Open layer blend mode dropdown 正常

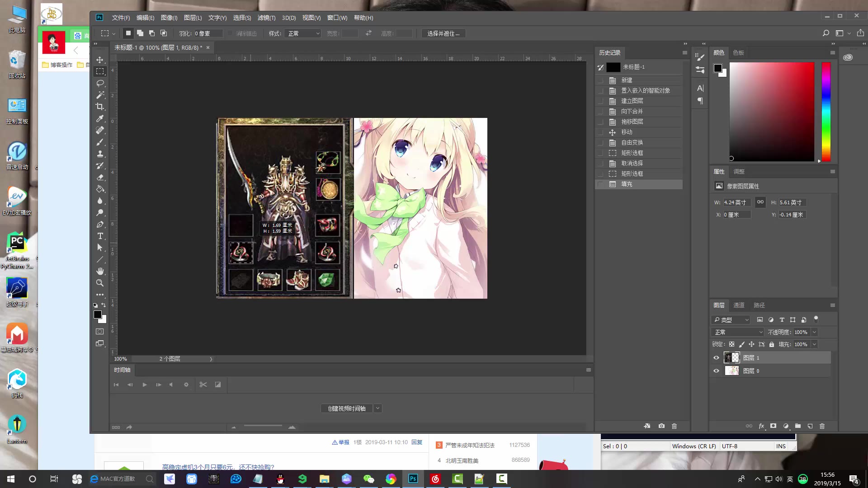(x=738, y=332)
